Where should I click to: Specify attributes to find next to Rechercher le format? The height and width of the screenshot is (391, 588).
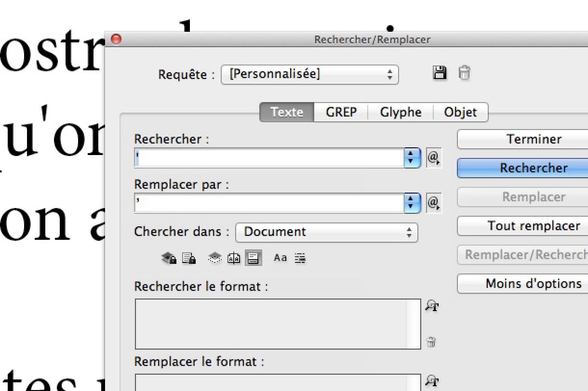coord(432,306)
